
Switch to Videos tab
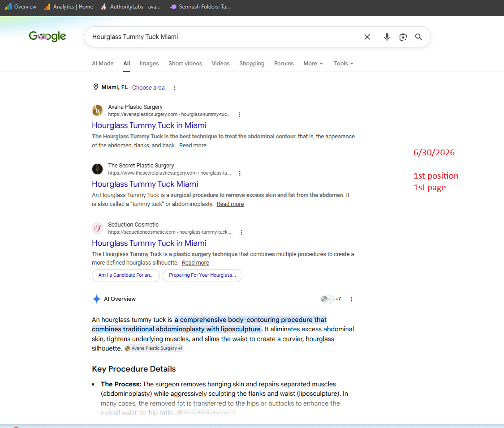tap(220, 64)
